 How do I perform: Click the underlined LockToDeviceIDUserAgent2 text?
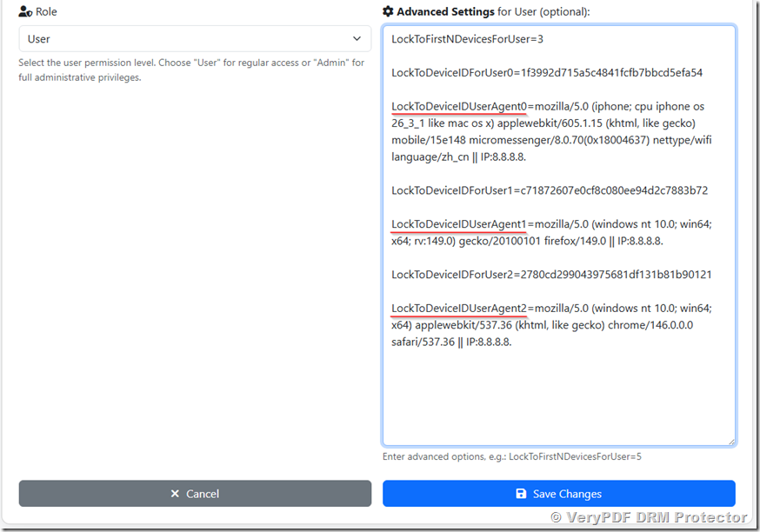457,308
